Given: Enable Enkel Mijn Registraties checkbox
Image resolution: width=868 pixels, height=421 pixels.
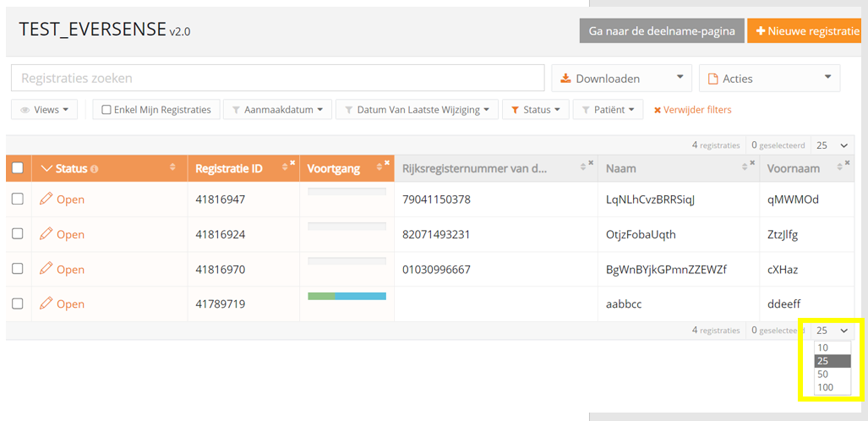Looking at the screenshot, I should [106, 110].
